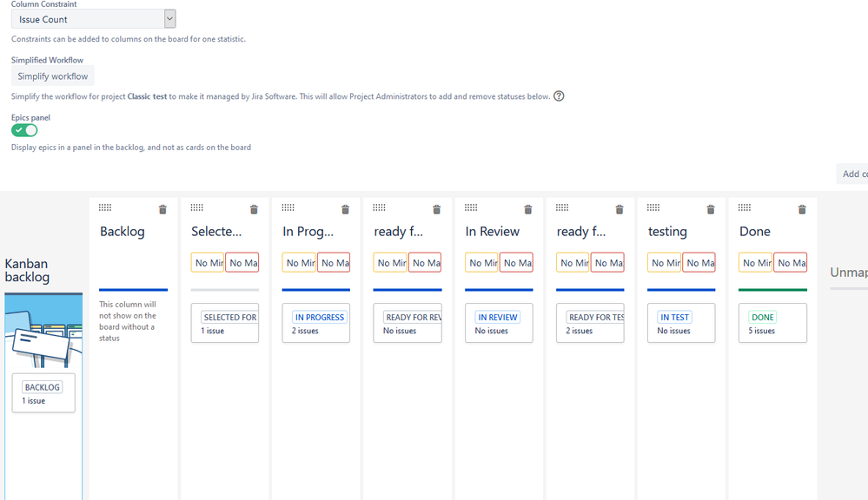Set No Min field in testing column
The image size is (868, 500).
tap(665, 263)
